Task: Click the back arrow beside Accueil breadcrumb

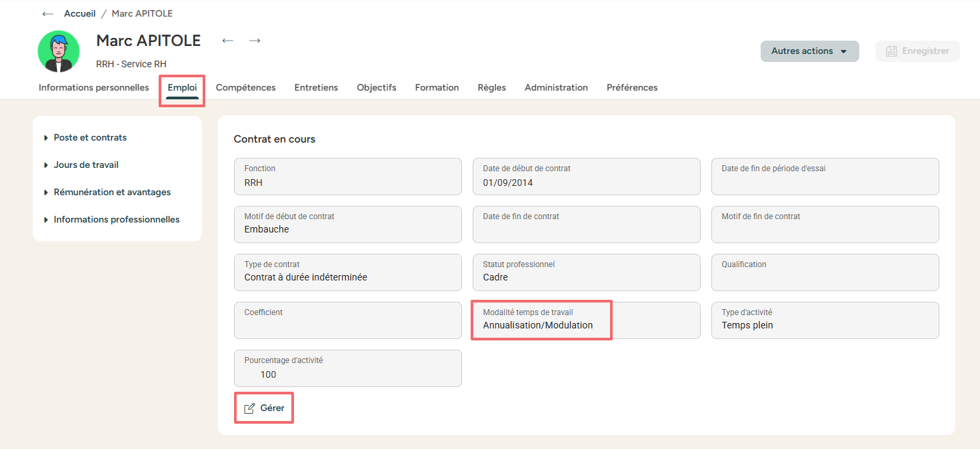Action: tap(47, 14)
